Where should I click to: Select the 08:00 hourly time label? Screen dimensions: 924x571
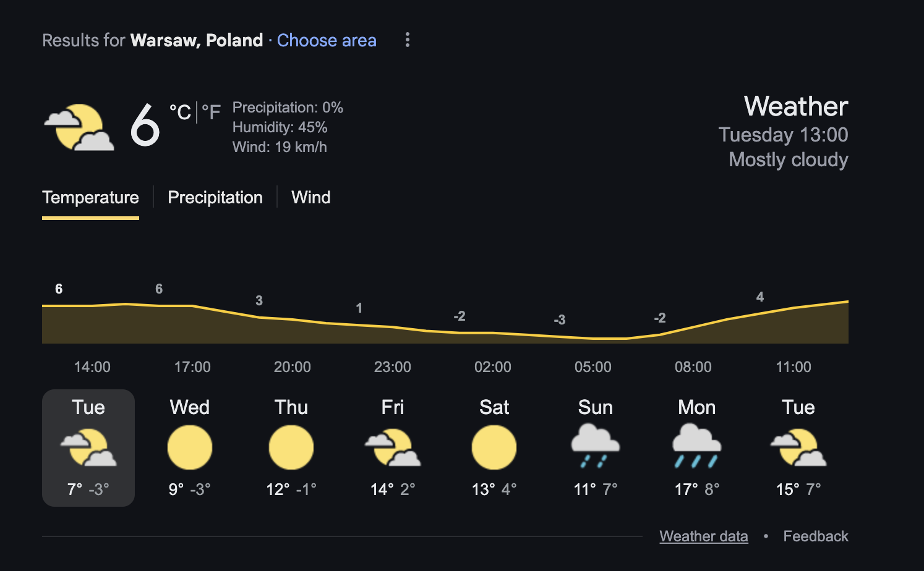(693, 367)
